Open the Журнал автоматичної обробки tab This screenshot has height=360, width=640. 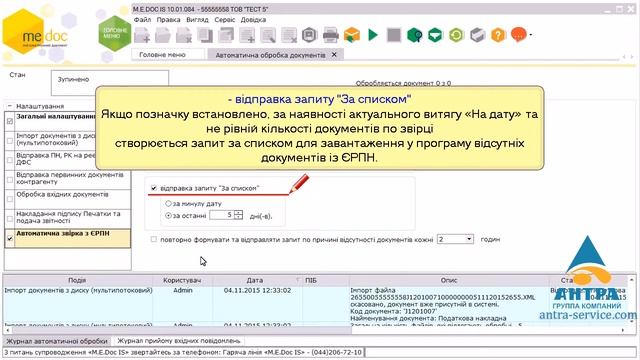pos(57,341)
